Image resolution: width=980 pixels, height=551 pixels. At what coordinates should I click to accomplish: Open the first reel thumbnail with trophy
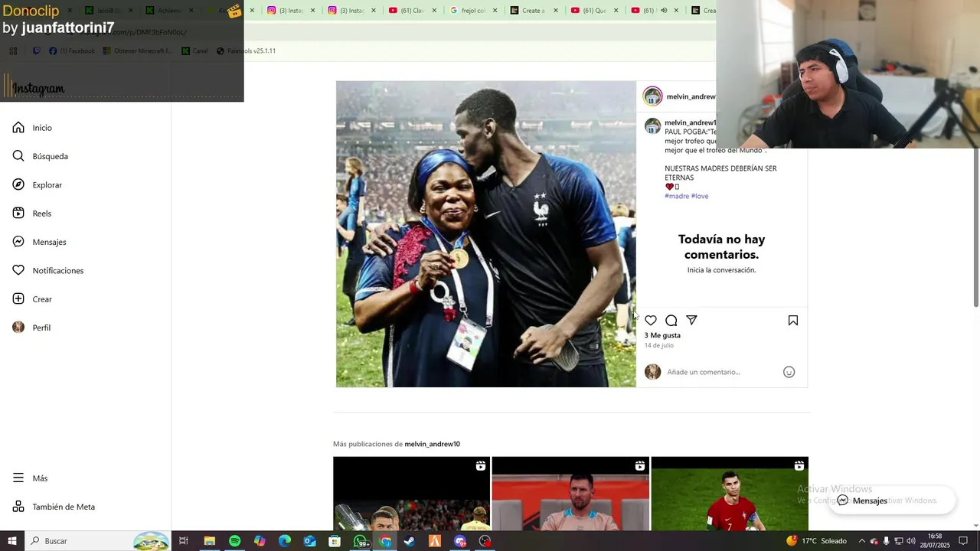pyautogui.click(x=411, y=494)
